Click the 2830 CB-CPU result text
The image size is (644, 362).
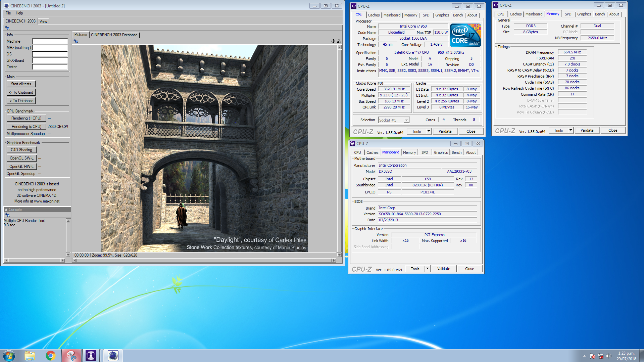point(58,127)
